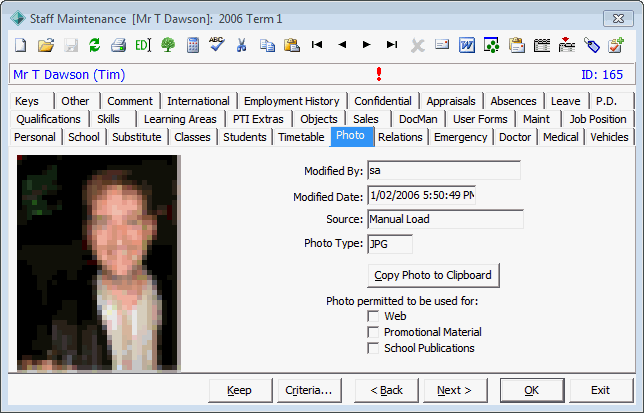
Task: Open the Timetable tab
Action: pyautogui.click(x=301, y=137)
